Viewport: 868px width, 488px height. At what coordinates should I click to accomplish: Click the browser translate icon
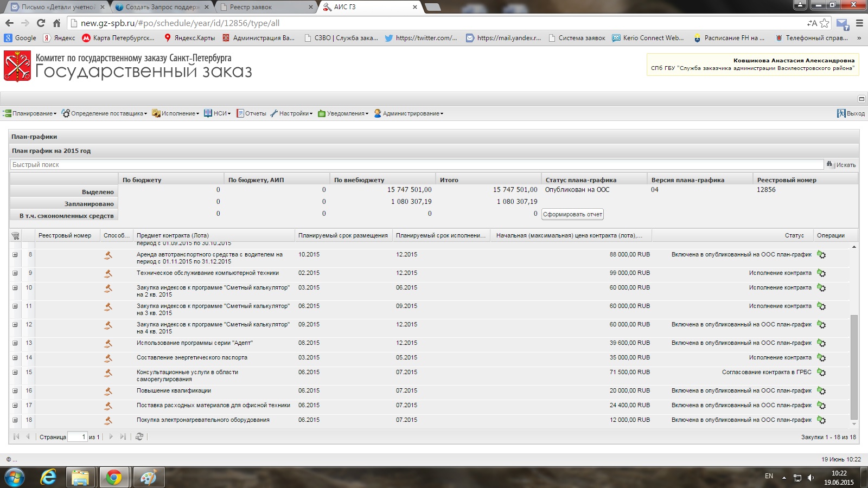(x=812, y=23)
